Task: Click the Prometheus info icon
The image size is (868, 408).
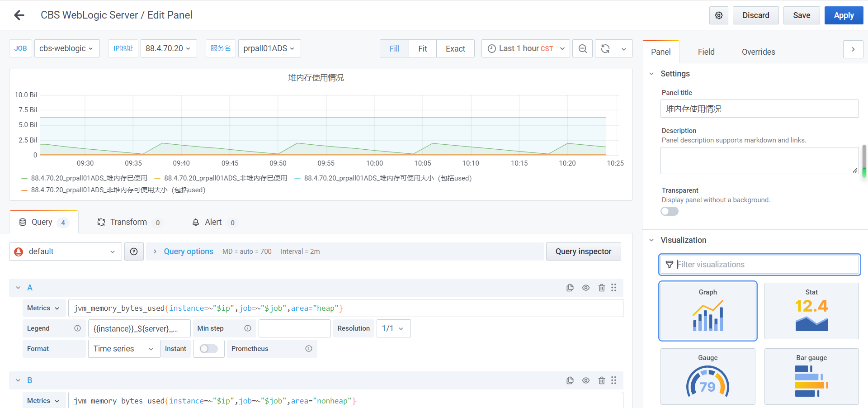Action: click(x=309, y=349)
